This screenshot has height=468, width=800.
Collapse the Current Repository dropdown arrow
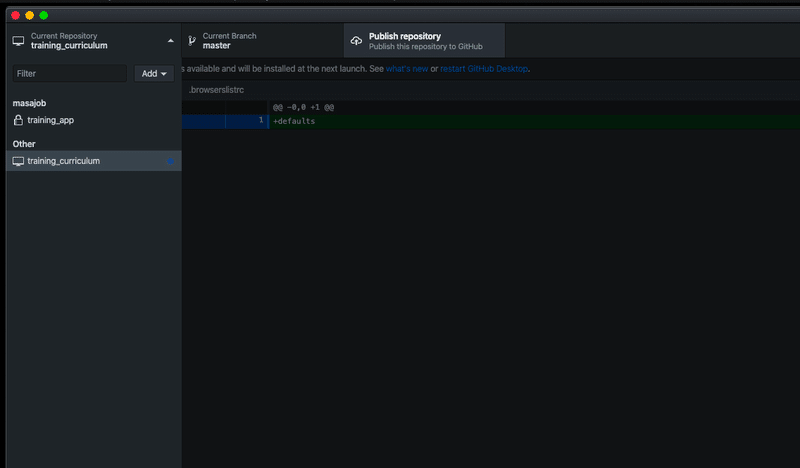[170, 41]
